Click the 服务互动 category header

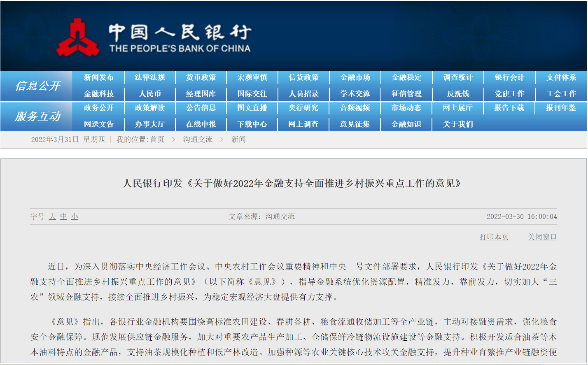[x=37, y=116]
